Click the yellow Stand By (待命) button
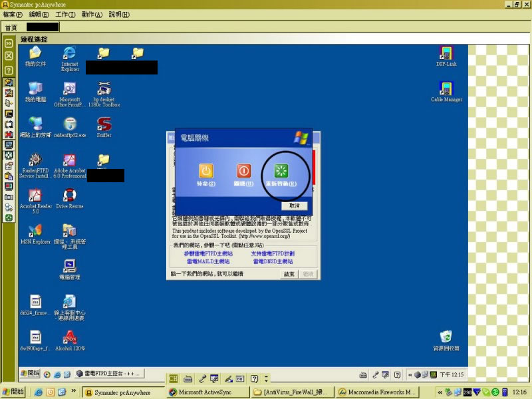The image size is (532, 399). point(206,171)
